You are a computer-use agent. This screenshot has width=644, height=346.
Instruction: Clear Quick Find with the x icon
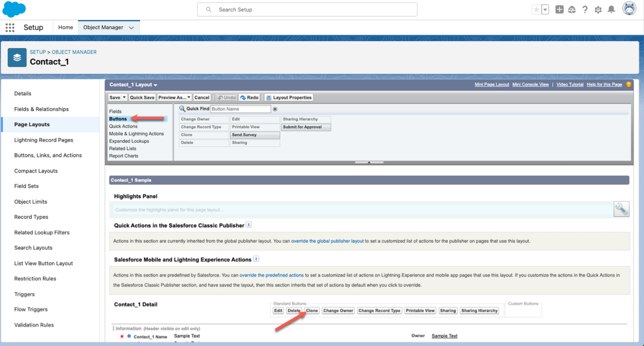tap(275, 109)
